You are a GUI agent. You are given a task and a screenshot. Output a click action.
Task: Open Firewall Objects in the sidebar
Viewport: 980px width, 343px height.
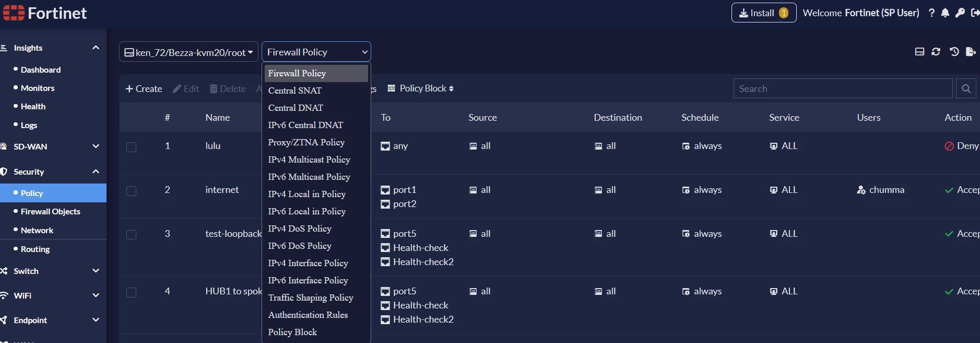point(51,211)
